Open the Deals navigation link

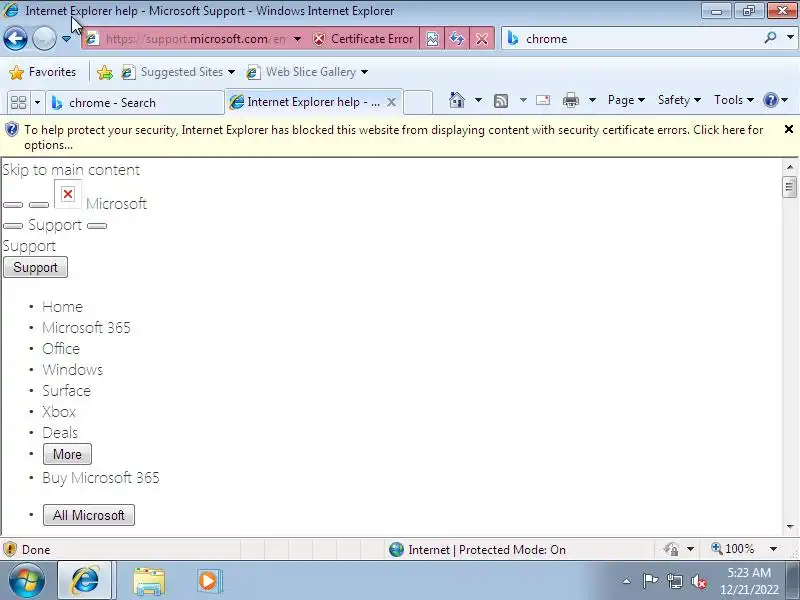point(60,433)
